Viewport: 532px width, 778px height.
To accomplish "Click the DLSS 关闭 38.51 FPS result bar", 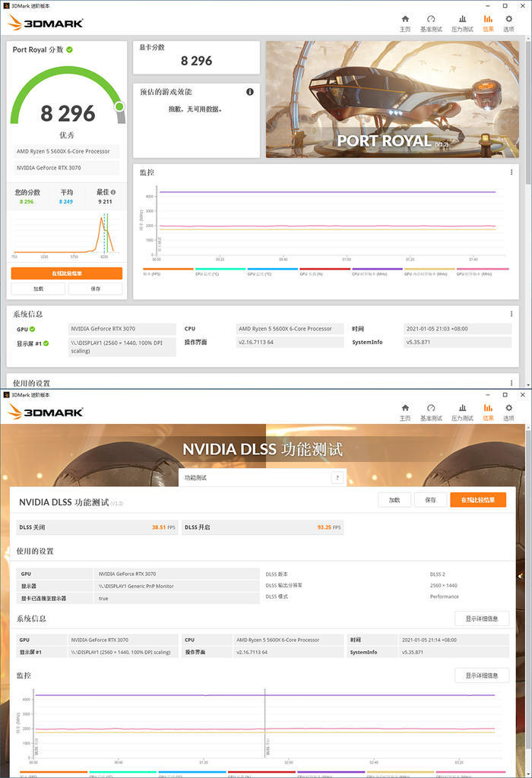I will (x=97, y=527).
